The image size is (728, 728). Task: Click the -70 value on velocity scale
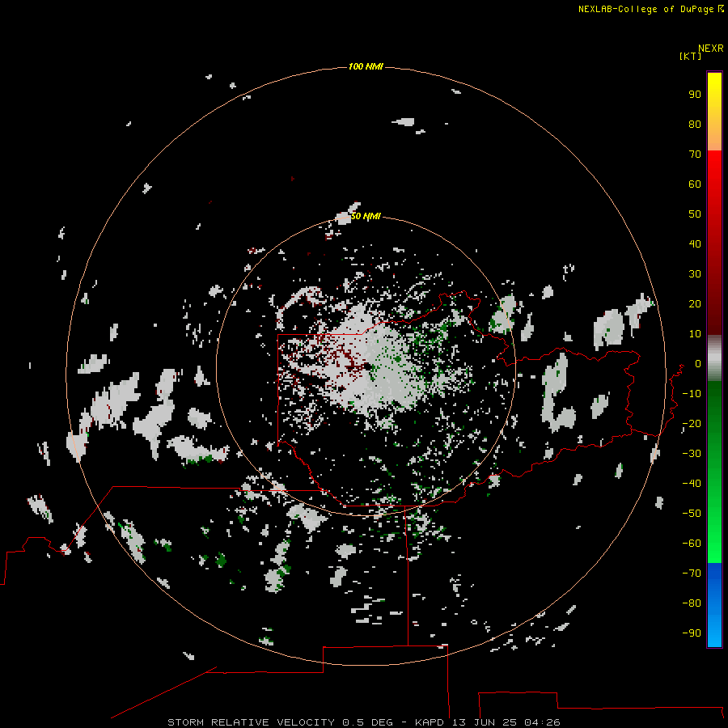[x=692, y=573]
